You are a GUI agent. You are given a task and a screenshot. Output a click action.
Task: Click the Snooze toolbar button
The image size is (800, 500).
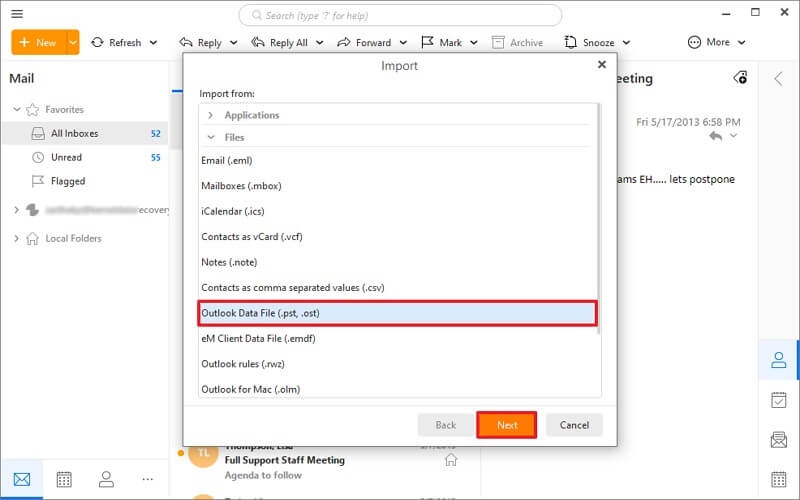[x=589, y=42]
